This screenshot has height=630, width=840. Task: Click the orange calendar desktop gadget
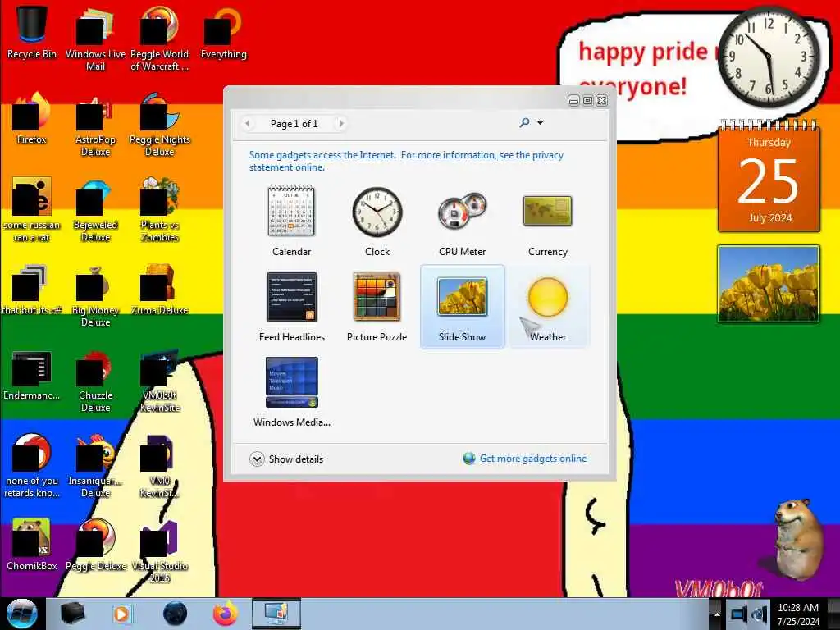tap(769, 177)
